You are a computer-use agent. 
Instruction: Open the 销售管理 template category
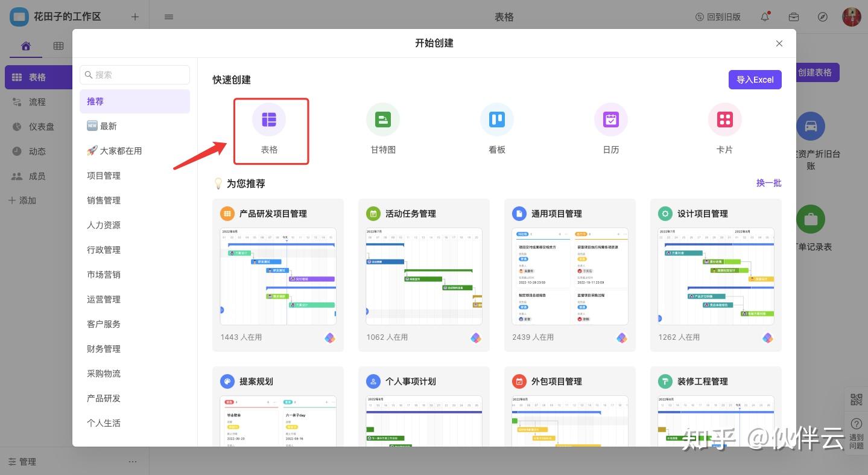pyautogui.click(x=135, y=200)
